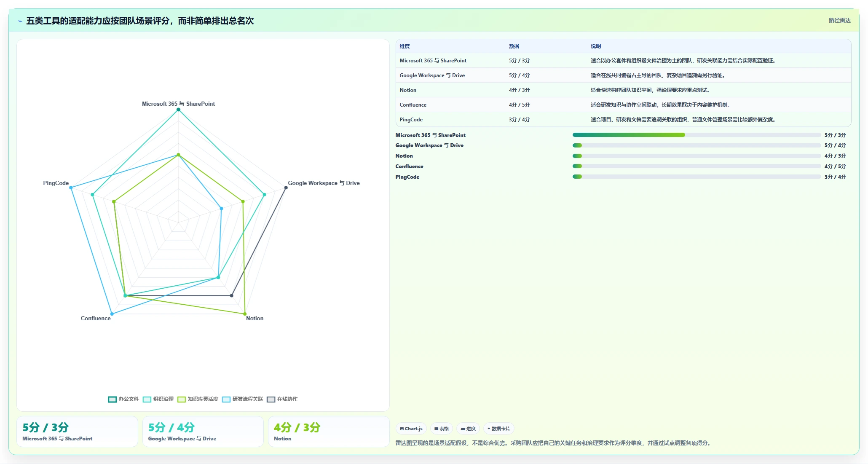The image size is (868, 464).
Task: Click the PingCode label in progress list
Action: click(407, 177)
